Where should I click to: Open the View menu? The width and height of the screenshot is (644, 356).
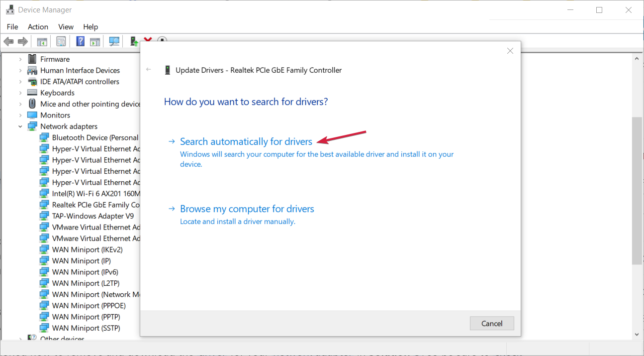66,27
